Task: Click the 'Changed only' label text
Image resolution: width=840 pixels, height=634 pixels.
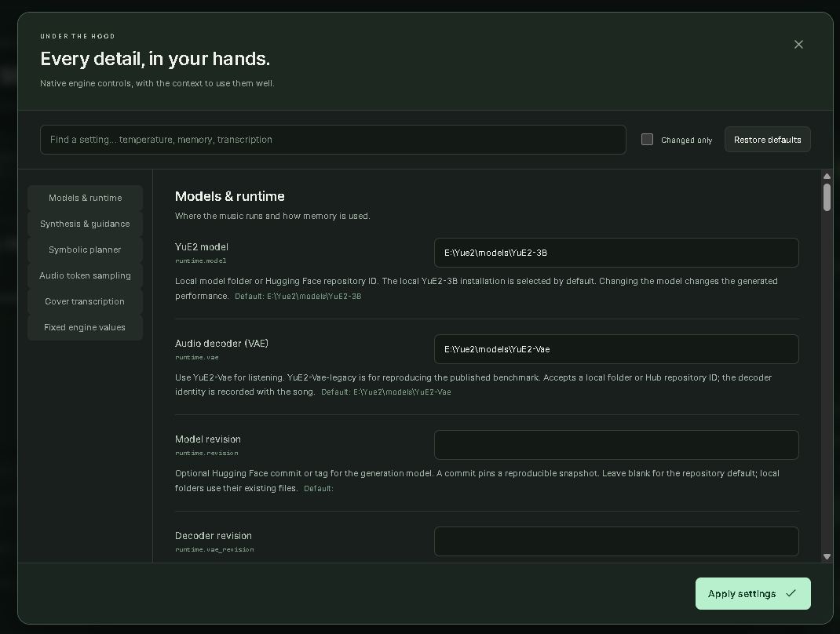Action: (x=686, y=140)
